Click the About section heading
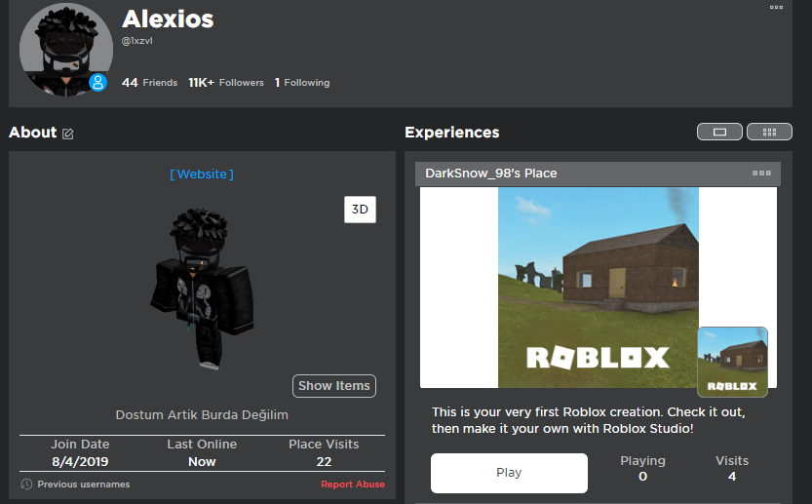Screen dimensions: 812x504 [x=32, y=132]
